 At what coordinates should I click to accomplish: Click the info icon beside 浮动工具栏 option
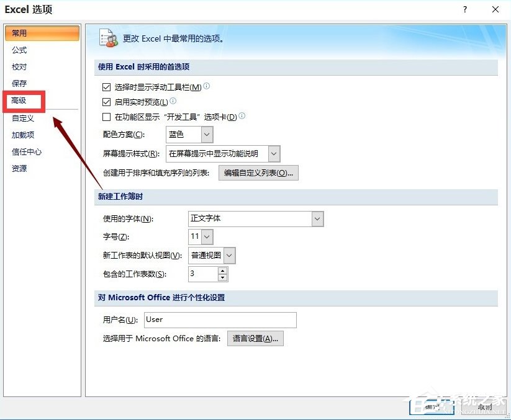[x=206, y=87]
